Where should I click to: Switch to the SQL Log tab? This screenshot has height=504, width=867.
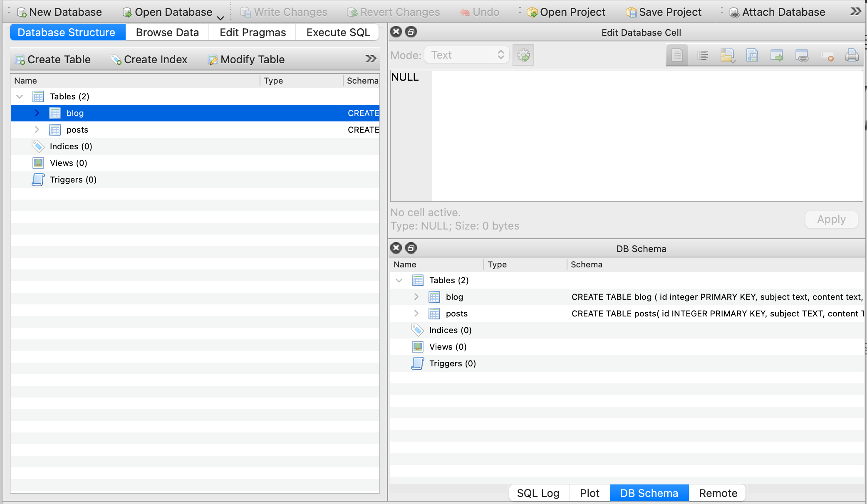pos(538,493)
